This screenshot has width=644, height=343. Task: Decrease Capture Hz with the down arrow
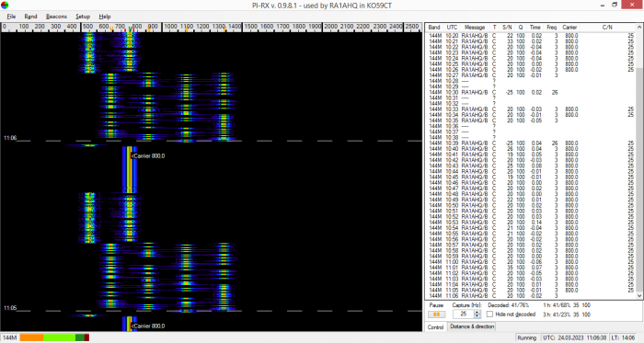pos(477,316)
